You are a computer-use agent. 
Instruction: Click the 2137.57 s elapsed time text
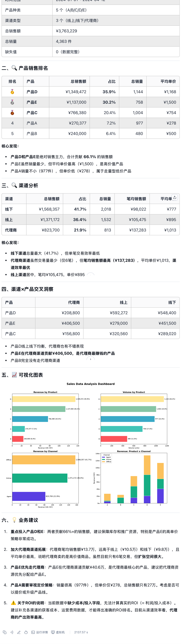click(x=81, y=632)
